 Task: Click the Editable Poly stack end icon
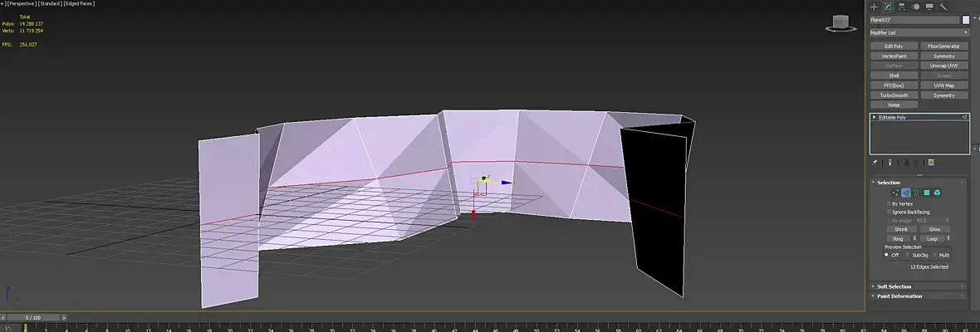(x=964, y=117)
